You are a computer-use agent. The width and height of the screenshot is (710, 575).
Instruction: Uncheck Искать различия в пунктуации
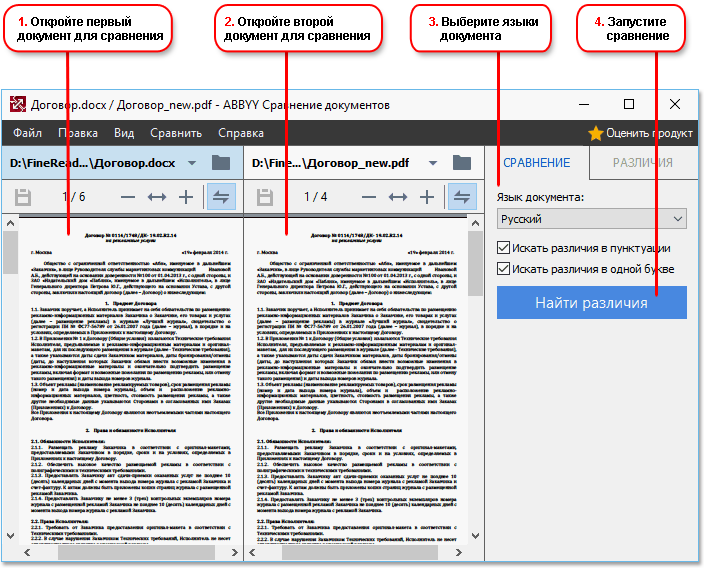coord(503,248)
